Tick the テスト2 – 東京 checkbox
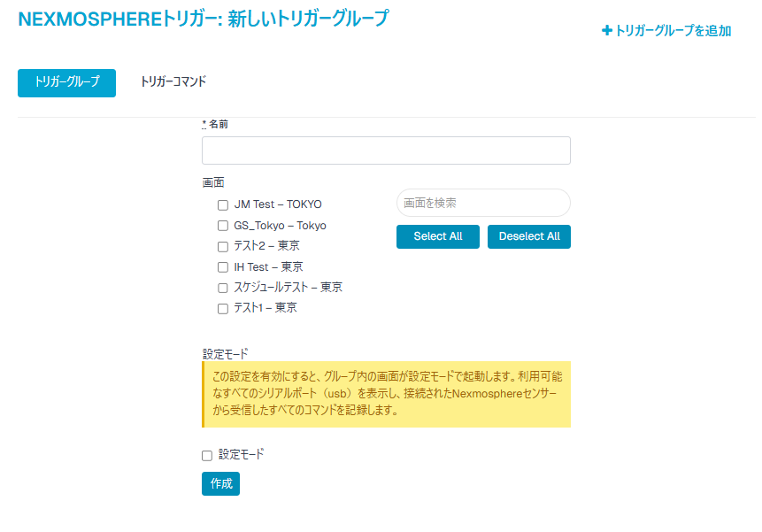This screenshot has height=532, width=762. coord(222,247)
